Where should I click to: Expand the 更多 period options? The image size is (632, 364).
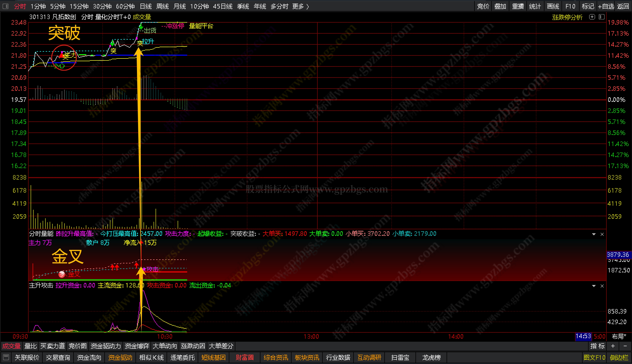pyautogui.click(x=301, y=6)
